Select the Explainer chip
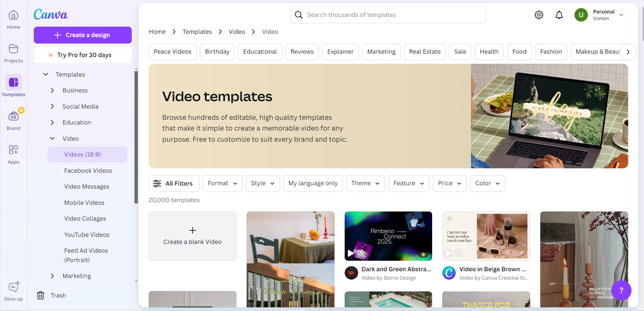 [x=341, y=52]
